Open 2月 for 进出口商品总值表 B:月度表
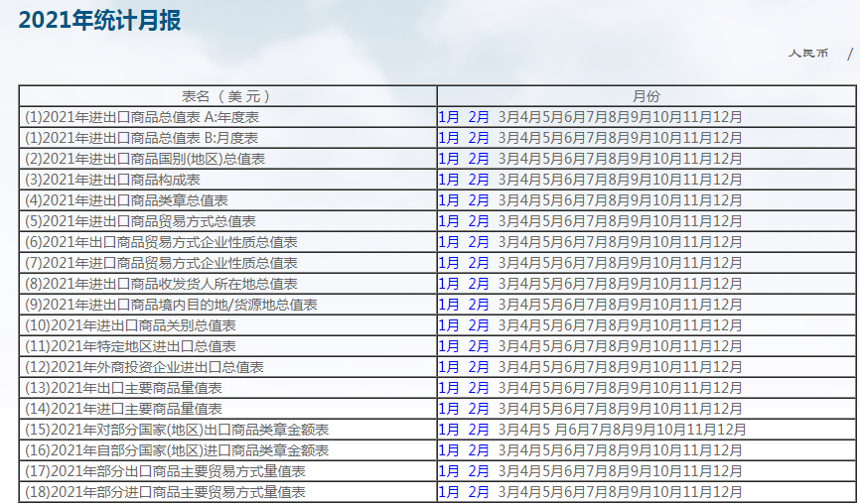 (x=479, y=138)
